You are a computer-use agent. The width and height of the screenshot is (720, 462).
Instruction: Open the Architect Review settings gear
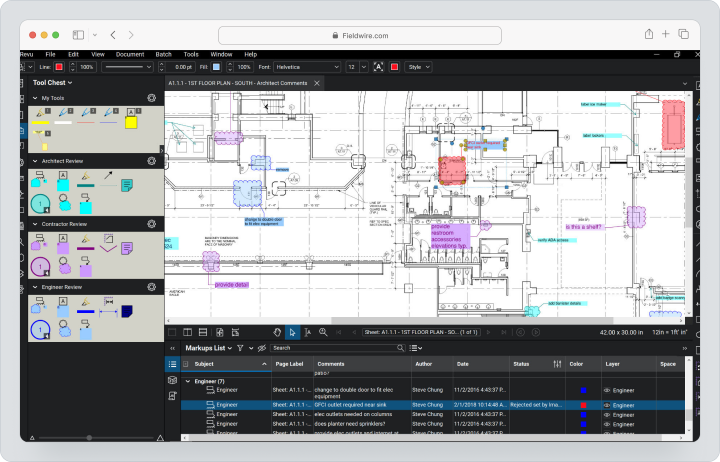point(152,161)
